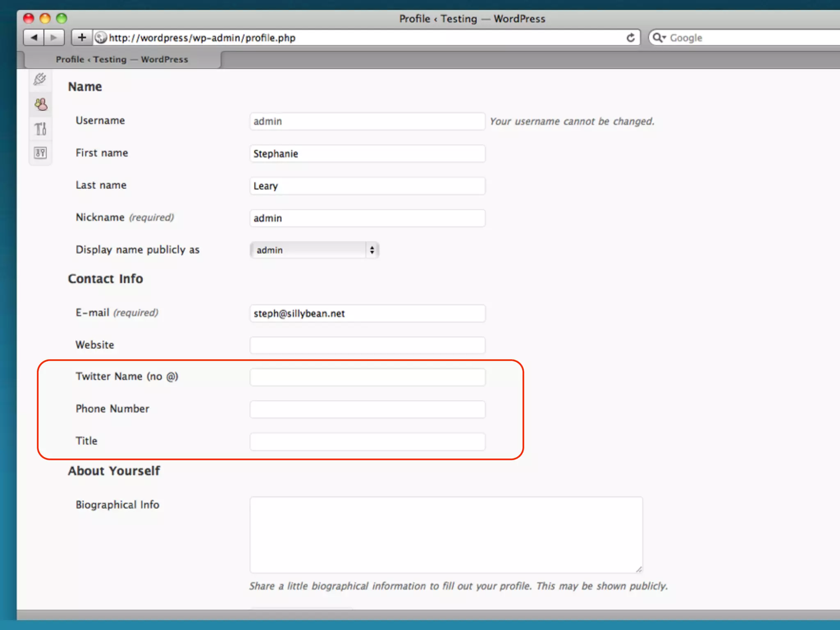Click the E-mail input field
Image resolution: width=840 pixels, height=630 pixels.
coord(367,313)
